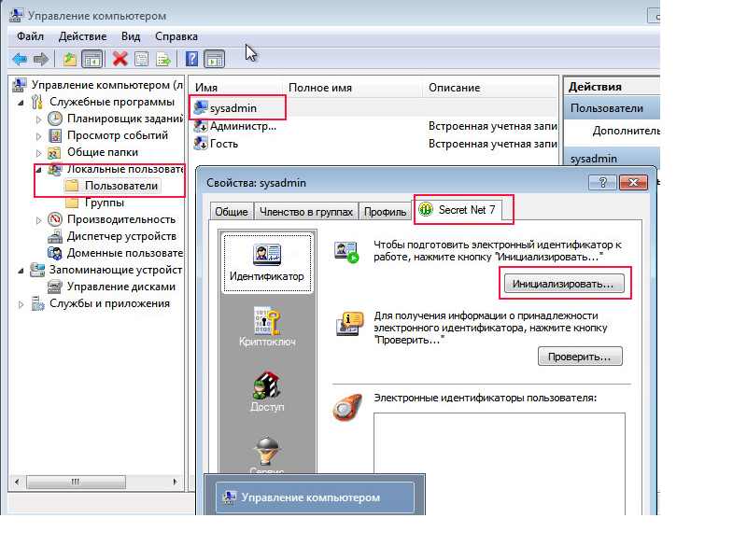Click the Help question mark toolbar icon
This screenshot has height=560, width=747.
pyautogui.click(x=191, y=59)
